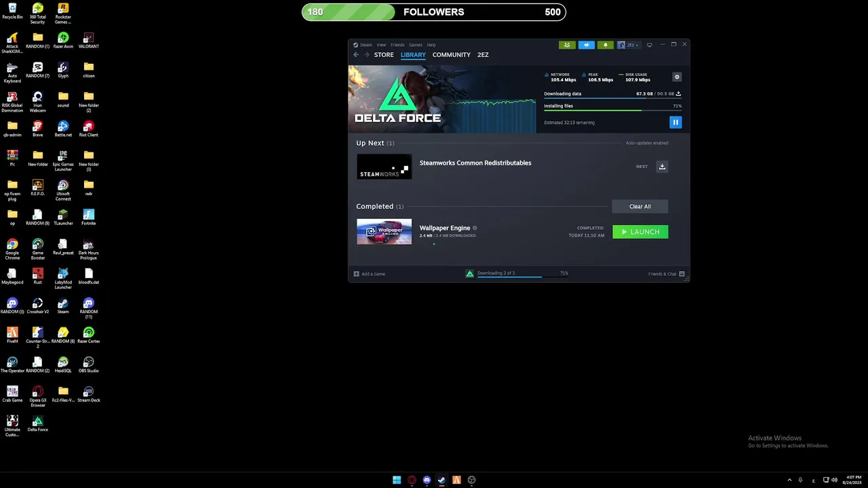Select the TLauncher desktop icon
The height and width of the screenshot is (488, 868).
pyautogui.click(x=63, y=218)
